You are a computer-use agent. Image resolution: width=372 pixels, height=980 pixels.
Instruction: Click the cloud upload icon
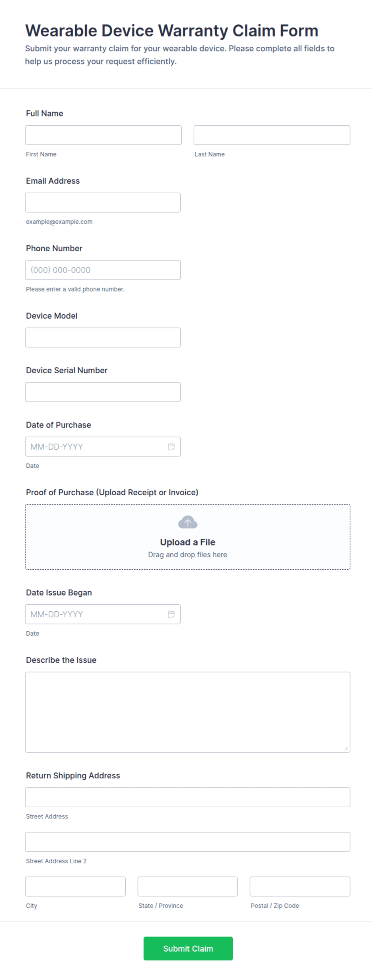click(188, 522)
